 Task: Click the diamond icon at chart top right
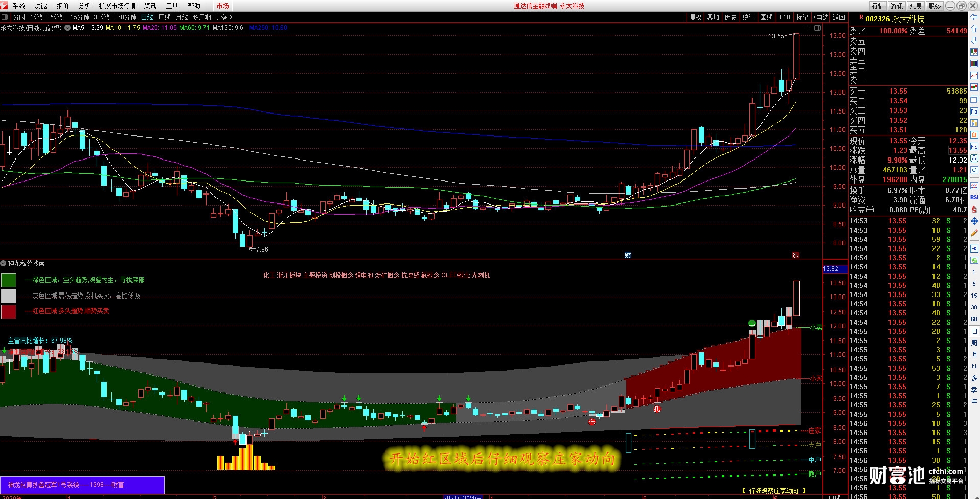click(808, 28)
